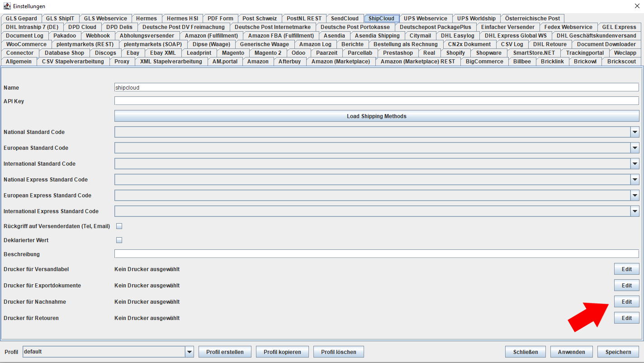This screenshot has height=363, width=644.
Task: Open Magento 2 tab
Action: coord(268,53)
